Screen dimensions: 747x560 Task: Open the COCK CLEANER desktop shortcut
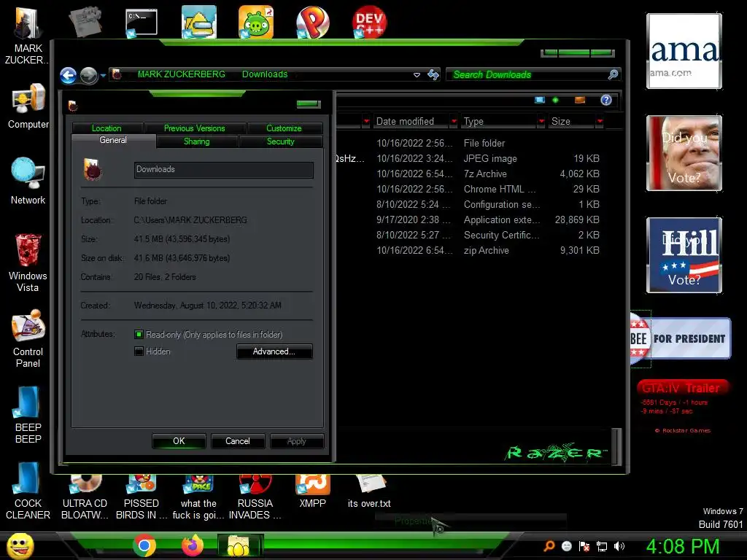[28, 491]
